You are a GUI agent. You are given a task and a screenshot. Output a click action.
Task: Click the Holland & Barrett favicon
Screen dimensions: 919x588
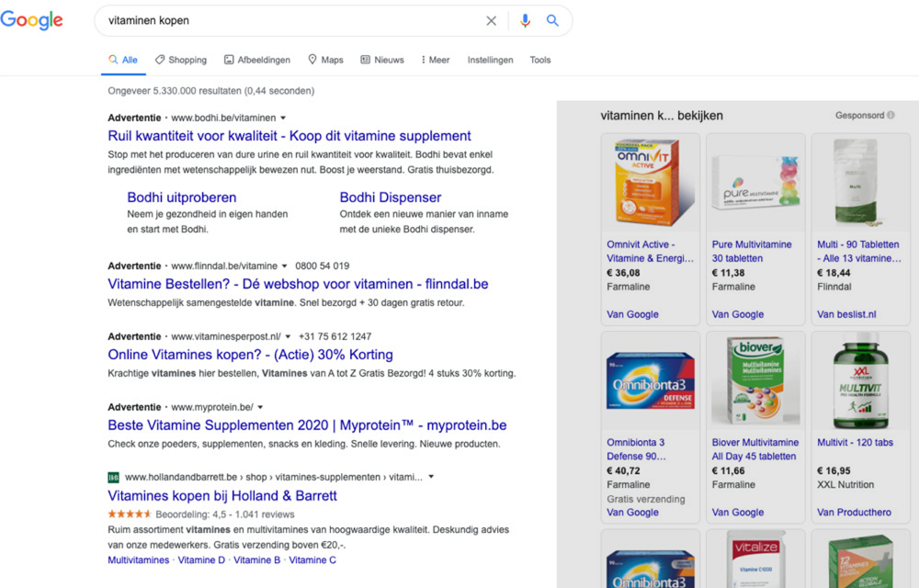pyautogui.click(x=113, y=478)
